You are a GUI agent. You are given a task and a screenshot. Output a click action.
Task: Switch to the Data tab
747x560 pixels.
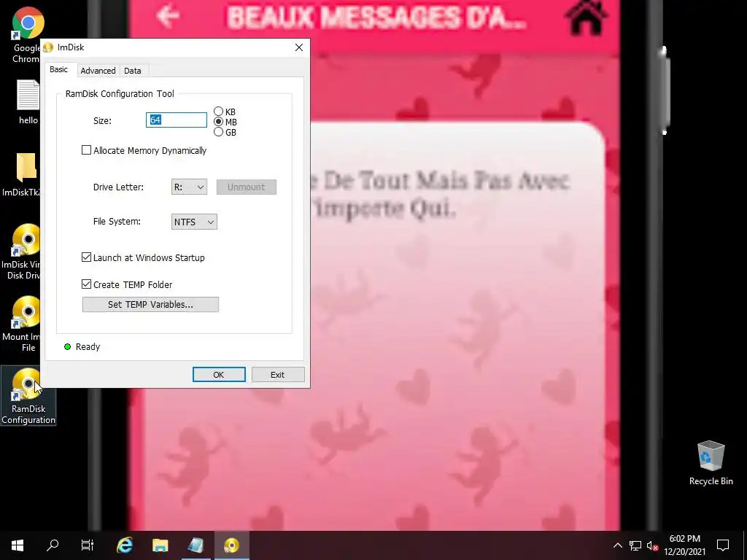coord(133,71)
